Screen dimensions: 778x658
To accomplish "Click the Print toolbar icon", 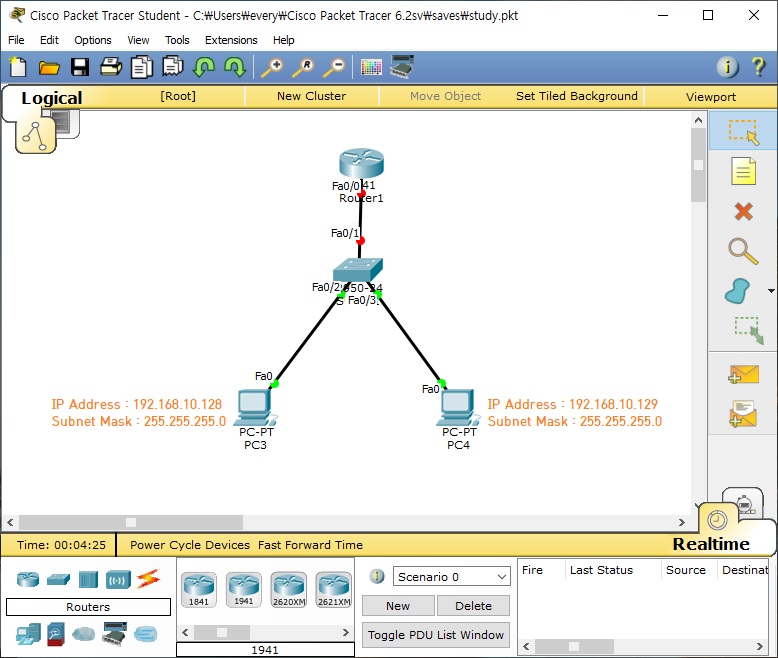I will click(x=111, y=66).
